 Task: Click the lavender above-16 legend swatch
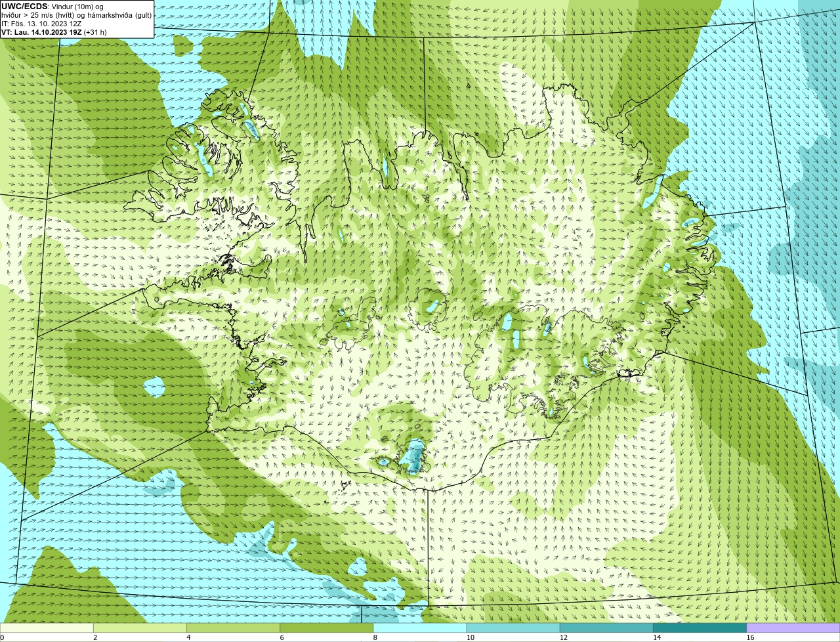pyautogui.click(x=793, y=628)
